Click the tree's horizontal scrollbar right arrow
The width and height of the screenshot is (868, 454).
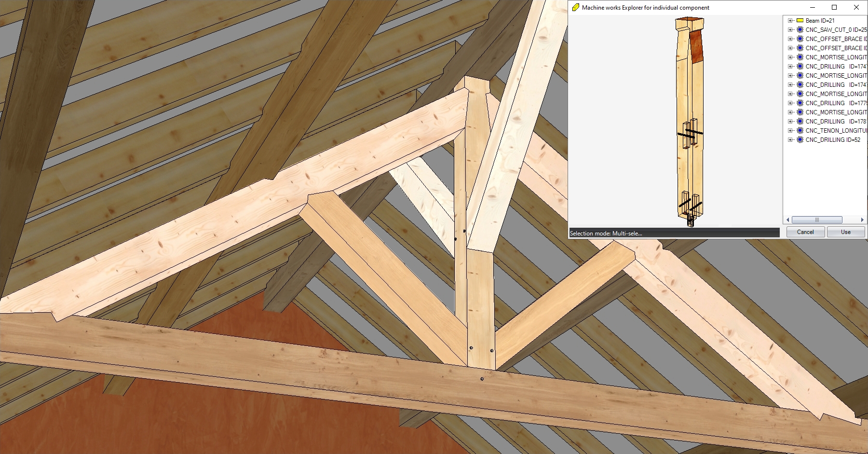862,220
